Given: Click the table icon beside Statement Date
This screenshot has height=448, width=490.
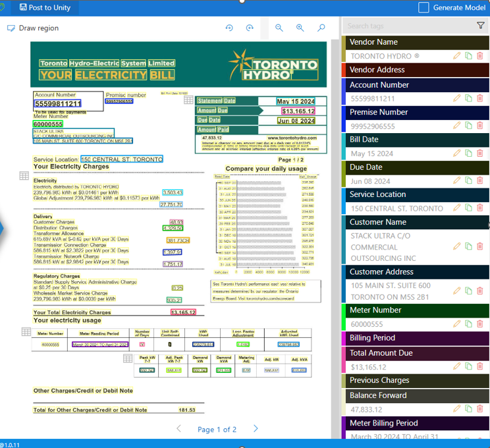Looking at the screenshot, I should pos(188,100).
